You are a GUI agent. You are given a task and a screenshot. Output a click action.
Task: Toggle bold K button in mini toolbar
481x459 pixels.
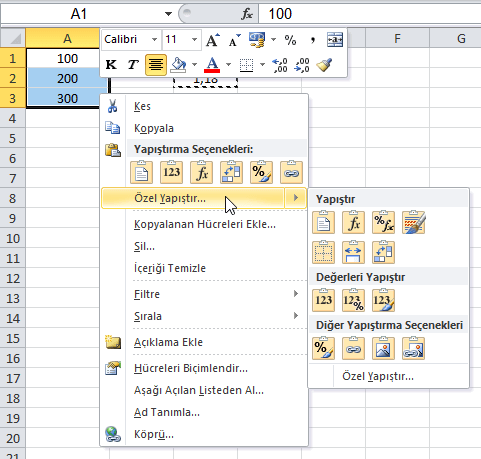click(x=111, y=64)
